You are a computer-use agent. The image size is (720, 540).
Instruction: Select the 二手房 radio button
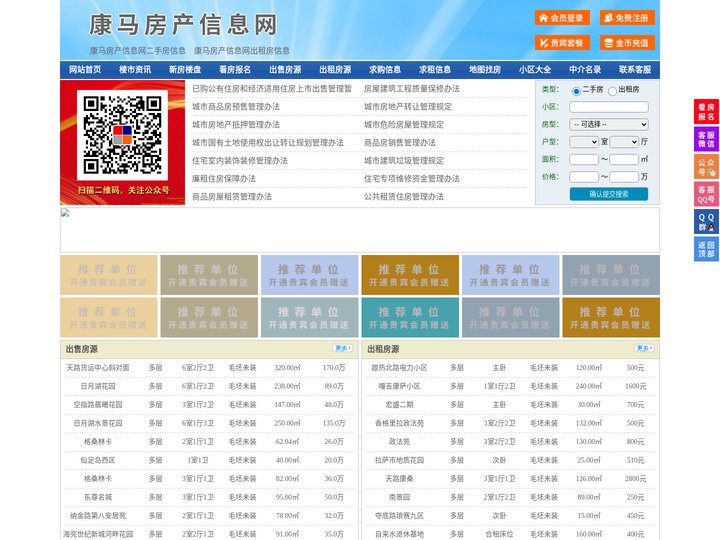click(576, 91)
